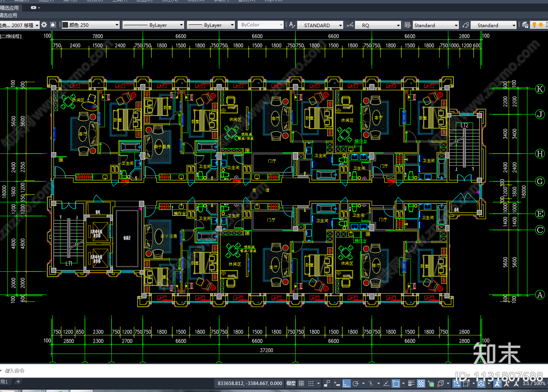Click the [二维线框] visual style label
548x392 pixels.
pyautogui.click(x=11, y=36)
